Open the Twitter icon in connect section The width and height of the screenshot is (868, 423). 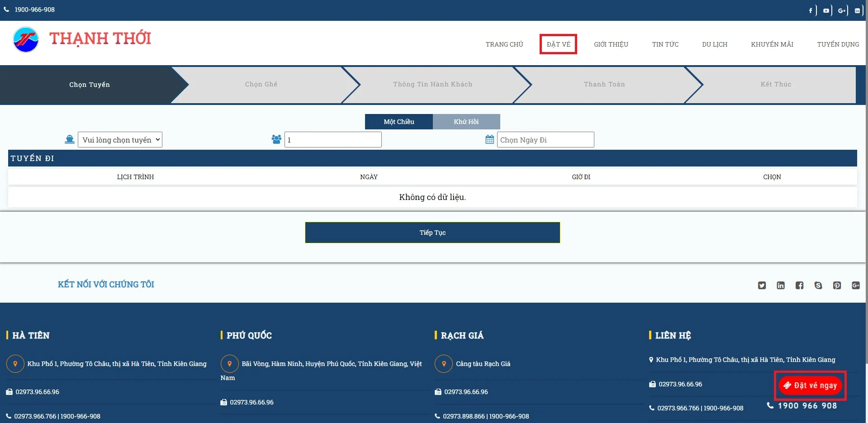(x=762, y=285)
